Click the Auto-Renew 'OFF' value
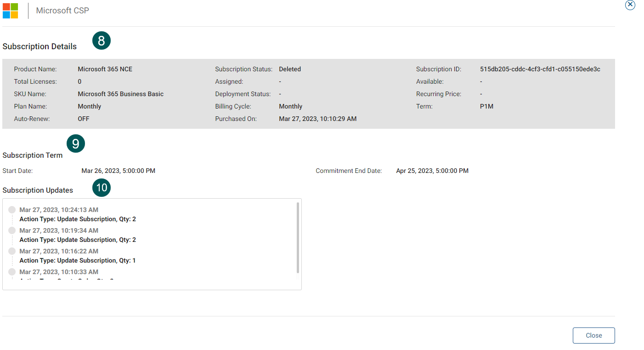The height and width of the screenshot is (350, 644). click(x=84, y=119)
